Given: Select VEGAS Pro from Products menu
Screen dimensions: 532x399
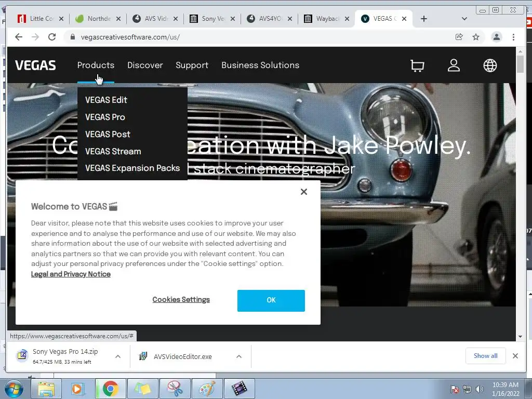Looking at the screenshot, I should click(105, 117).
